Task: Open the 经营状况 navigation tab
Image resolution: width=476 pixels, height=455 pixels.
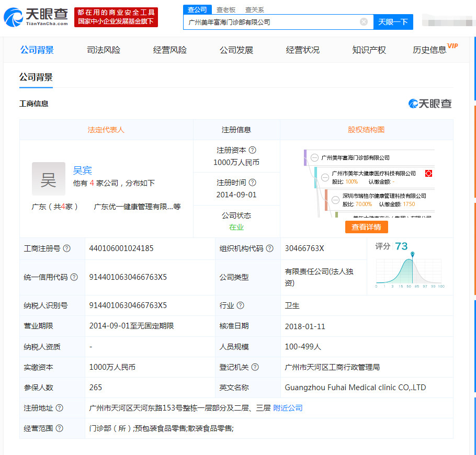Action: pos(303,50)
